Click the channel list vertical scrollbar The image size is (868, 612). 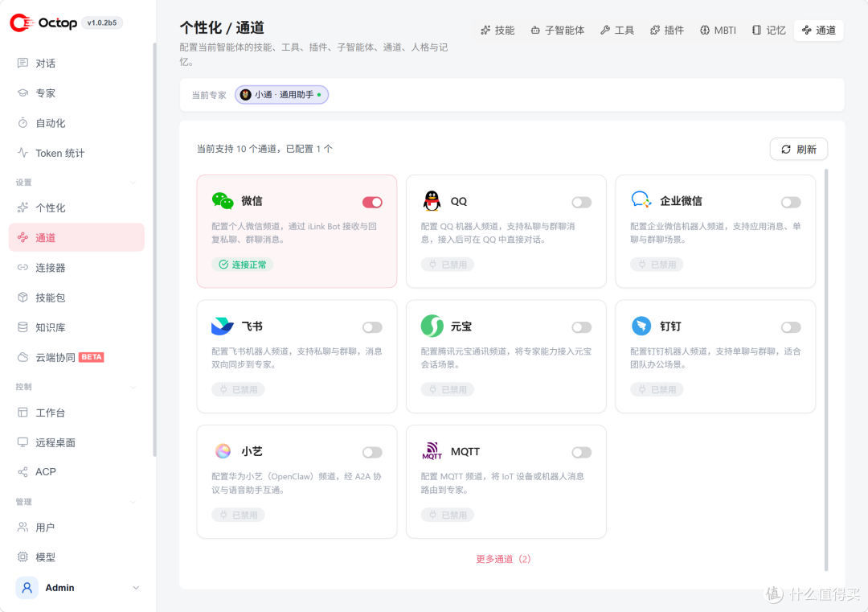coord(826,370)
